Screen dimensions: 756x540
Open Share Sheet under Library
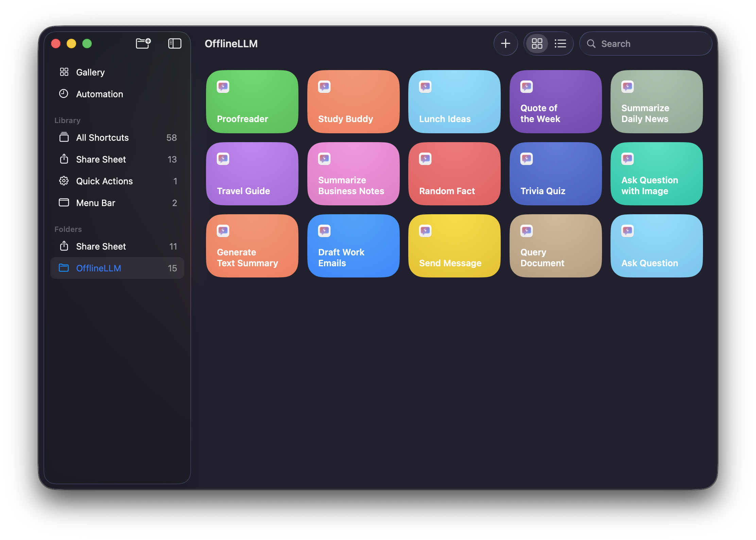101,159
